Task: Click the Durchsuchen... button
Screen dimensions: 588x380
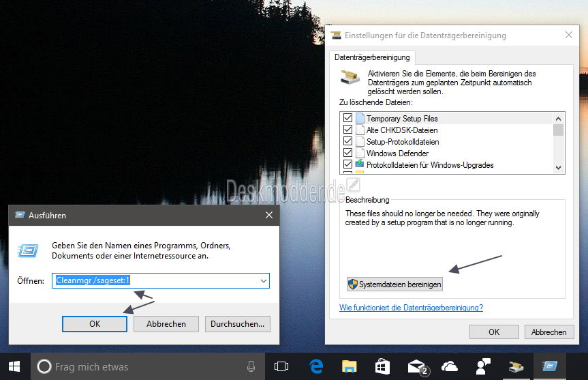Action: click(x=237, y=323)
